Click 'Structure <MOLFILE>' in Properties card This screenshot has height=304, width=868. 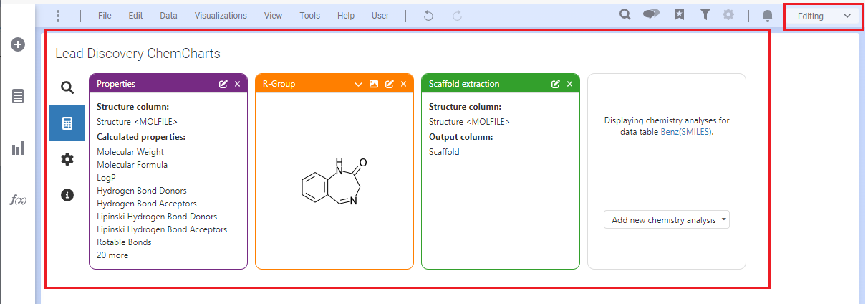[137, 122]
